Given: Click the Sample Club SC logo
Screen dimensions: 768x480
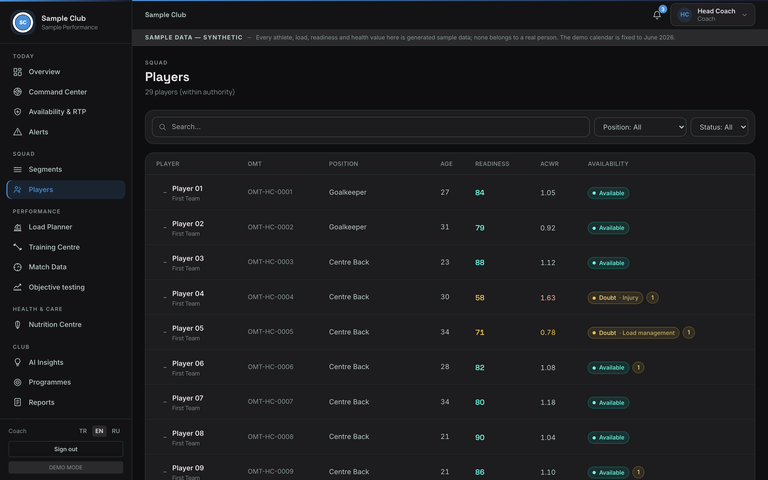Looking at the screenshot, I should click(23, 22).
